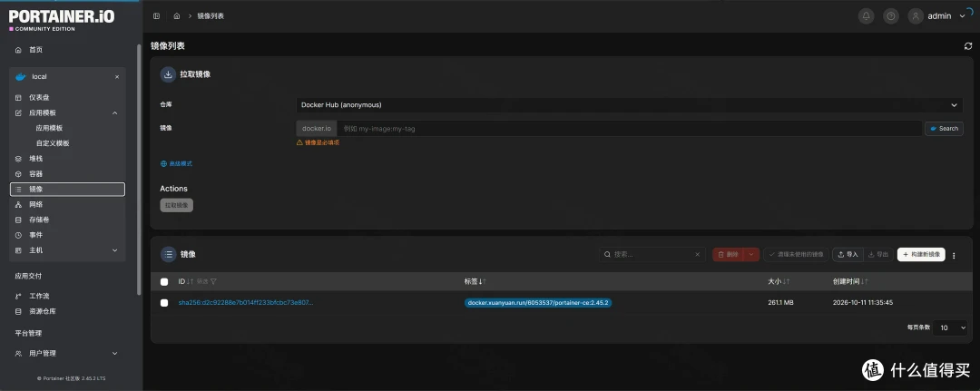
Task: Click the Docker Hub Search button
Action: (x=944, y=129)
